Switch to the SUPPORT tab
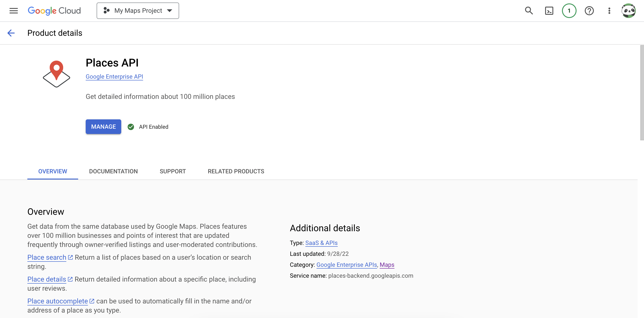 coord(173,171)
